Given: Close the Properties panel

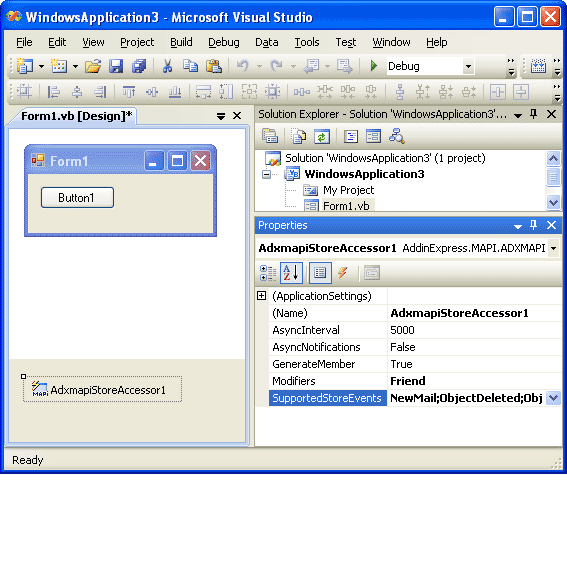Looking at the screenshot, I should (551, 225).
